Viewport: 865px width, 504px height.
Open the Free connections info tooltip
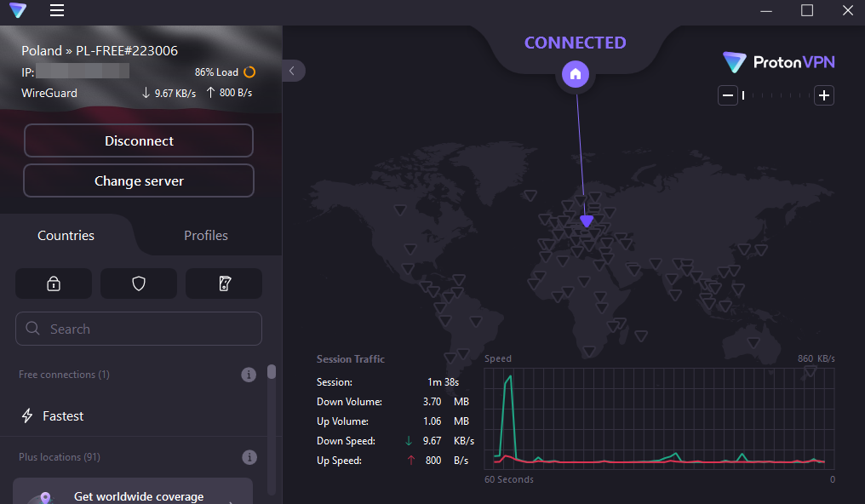pos(248,374)
